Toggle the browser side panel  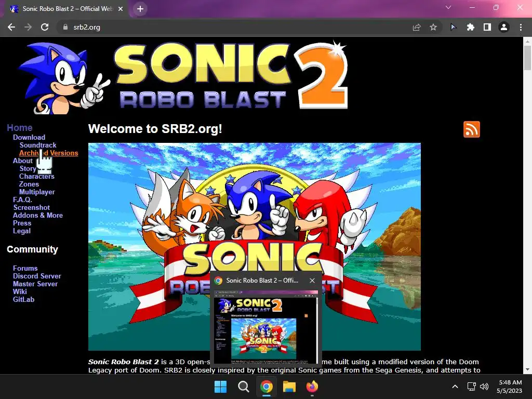point(487,27)
